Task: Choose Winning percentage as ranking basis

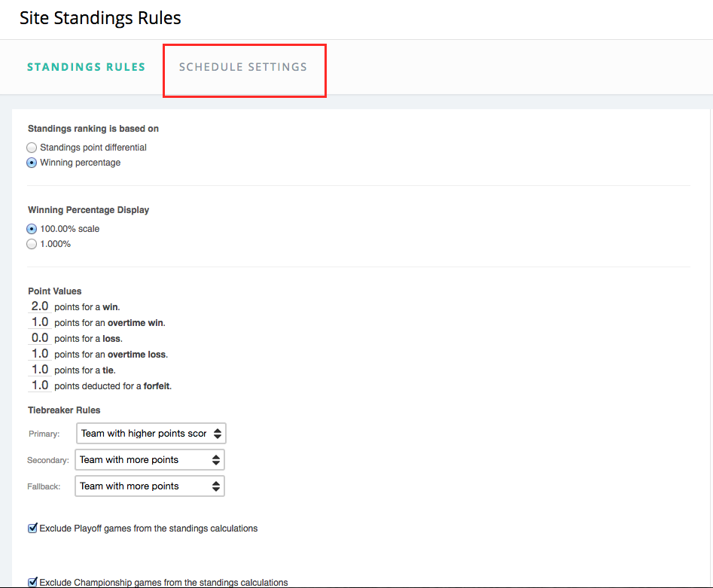Action: coord(31,163)
